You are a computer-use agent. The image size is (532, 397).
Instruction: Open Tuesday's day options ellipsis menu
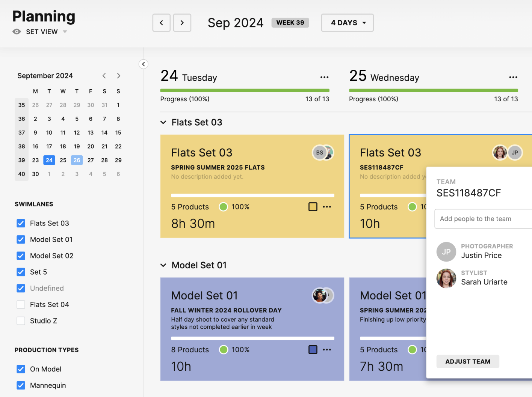pyautogui.click(x=324, y=77)
